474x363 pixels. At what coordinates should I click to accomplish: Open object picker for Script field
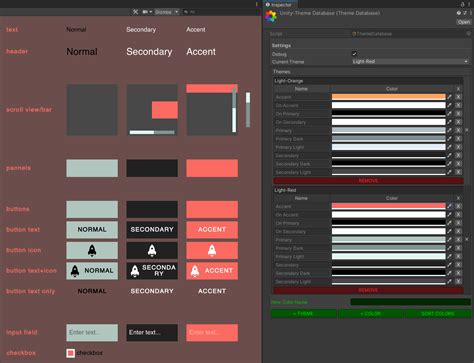tap(469, 34)
